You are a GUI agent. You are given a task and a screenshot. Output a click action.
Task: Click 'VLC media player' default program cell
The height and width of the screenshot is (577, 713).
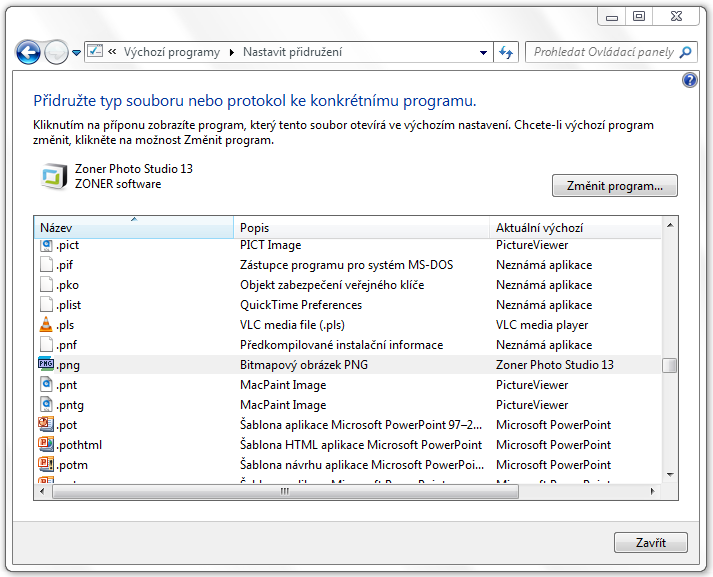[542, 325]
